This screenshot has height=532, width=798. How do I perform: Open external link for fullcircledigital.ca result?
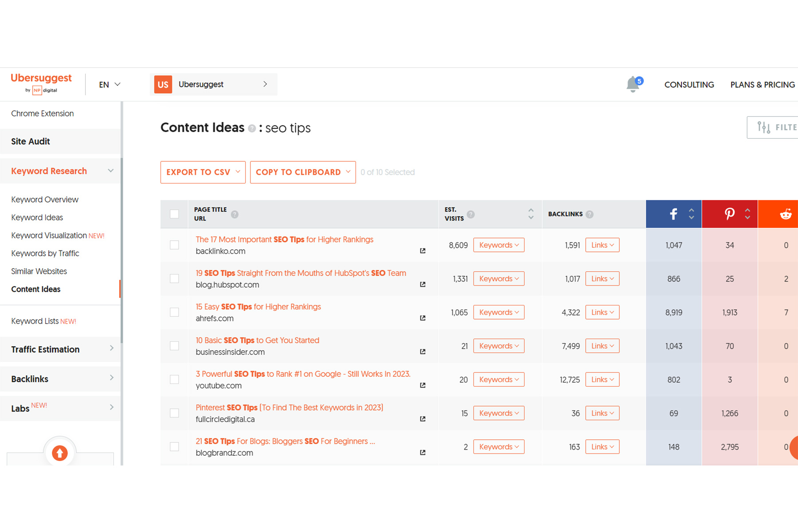(x=422, y=419)
